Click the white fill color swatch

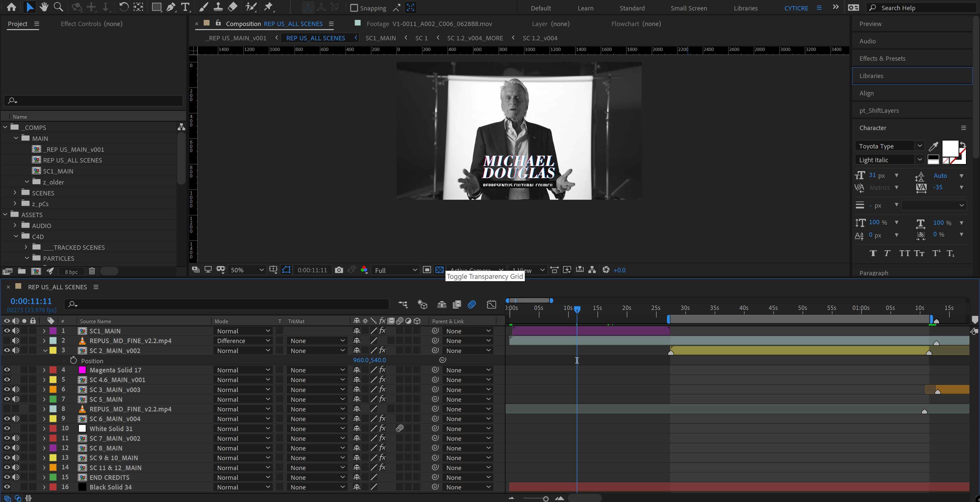coord(950,148)
